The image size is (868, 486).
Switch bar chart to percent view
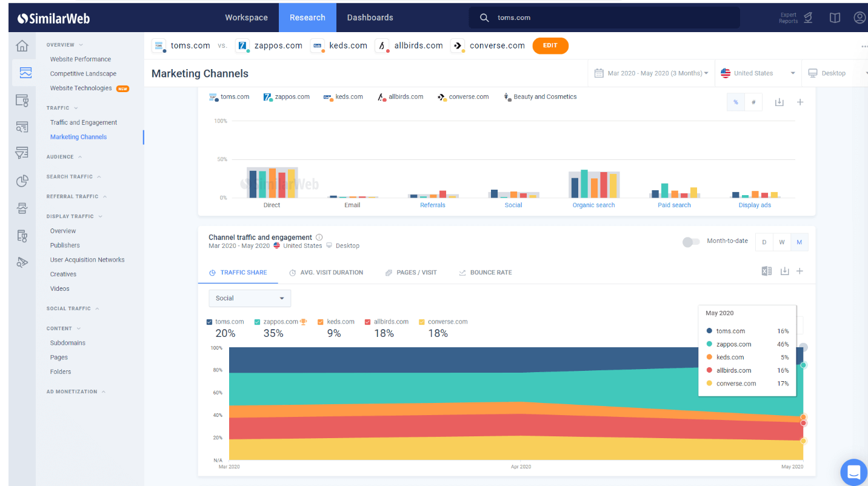point(736,102)
